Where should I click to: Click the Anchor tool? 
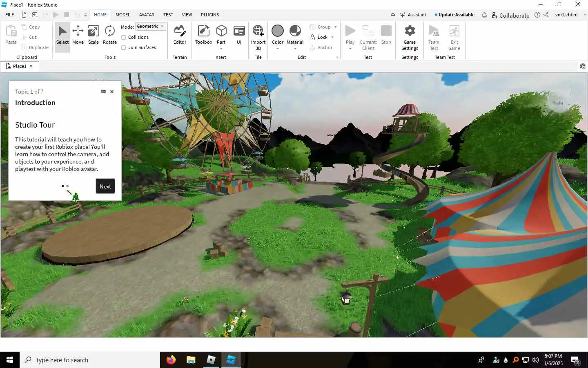(321, 47)
